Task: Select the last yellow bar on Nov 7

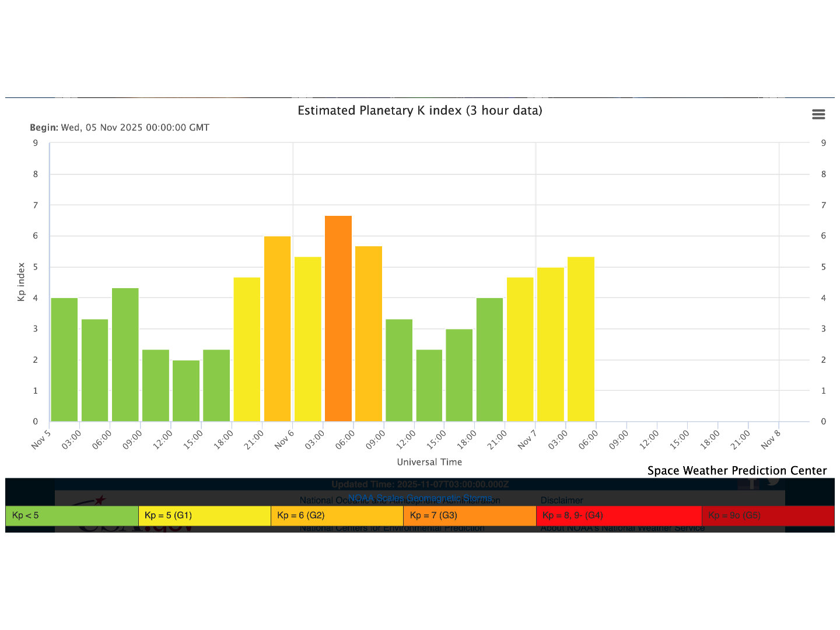Action: click(x=581, y=339)
